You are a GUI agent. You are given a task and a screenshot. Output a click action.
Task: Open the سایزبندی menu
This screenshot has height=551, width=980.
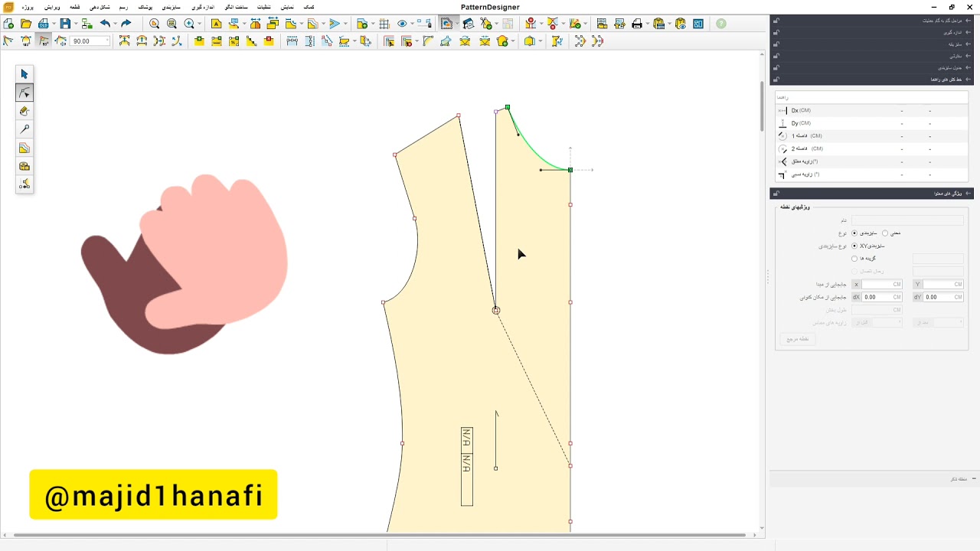point(171,7)
